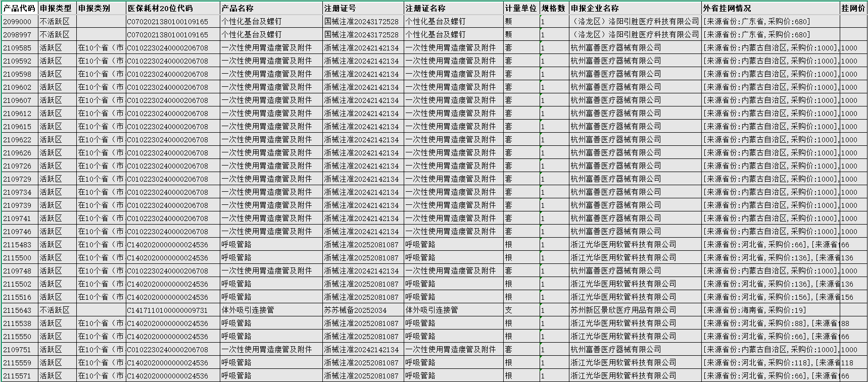The image size is (868, 382).
Task: Click the 申报类型 column header
Action: pyautogui.click(x=57, y=9)
